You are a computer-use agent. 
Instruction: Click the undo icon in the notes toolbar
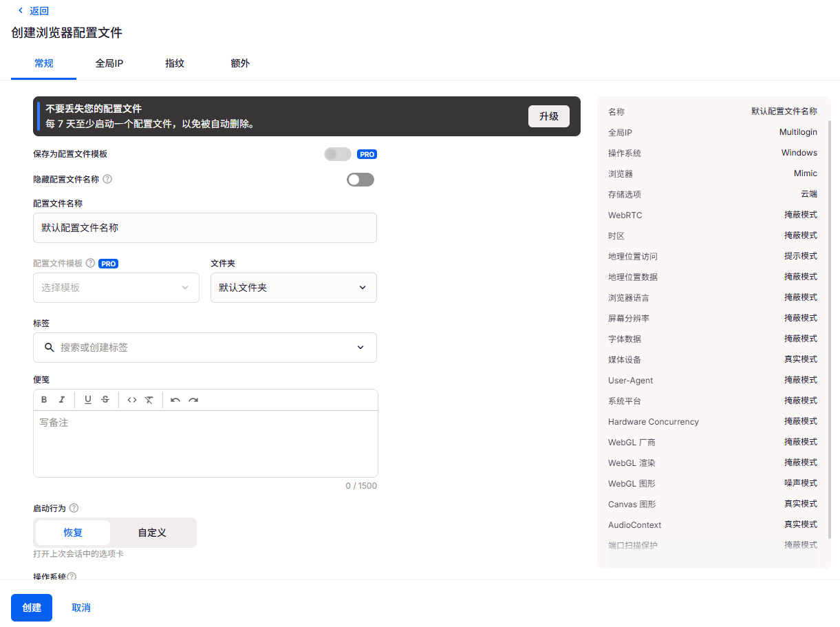[175, 400]
